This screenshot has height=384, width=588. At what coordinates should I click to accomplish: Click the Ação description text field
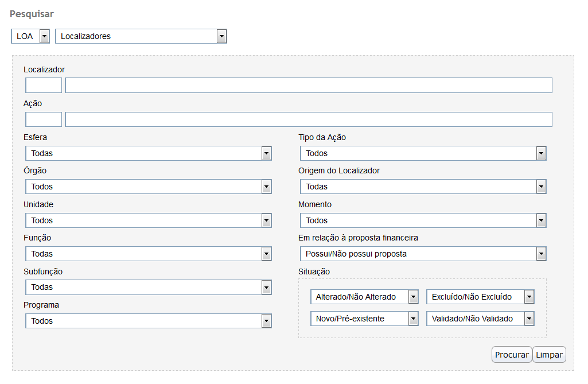tap(308, 119)
